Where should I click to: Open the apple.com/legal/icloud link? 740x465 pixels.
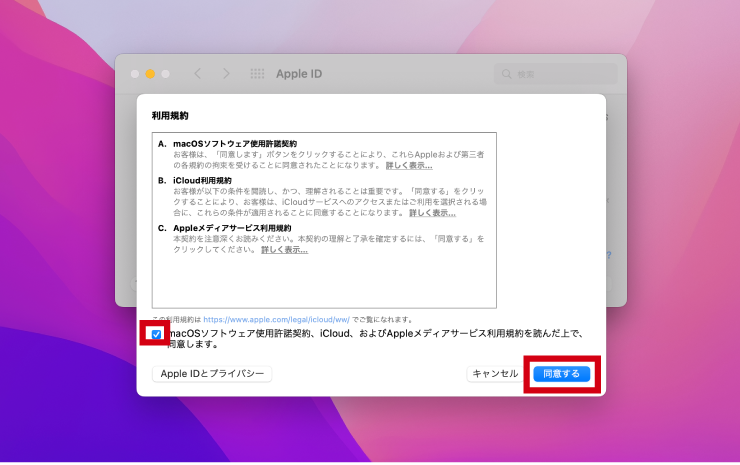click(x=277, y=320)
